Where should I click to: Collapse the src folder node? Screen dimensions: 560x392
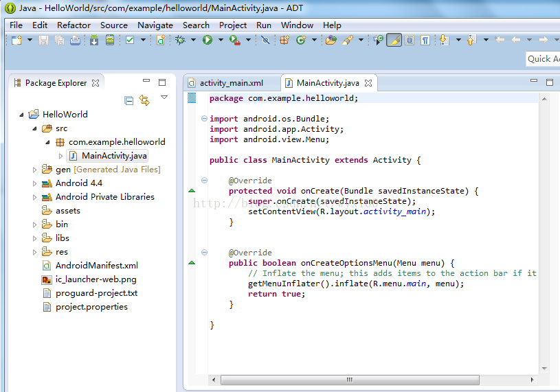coord(34,128)
